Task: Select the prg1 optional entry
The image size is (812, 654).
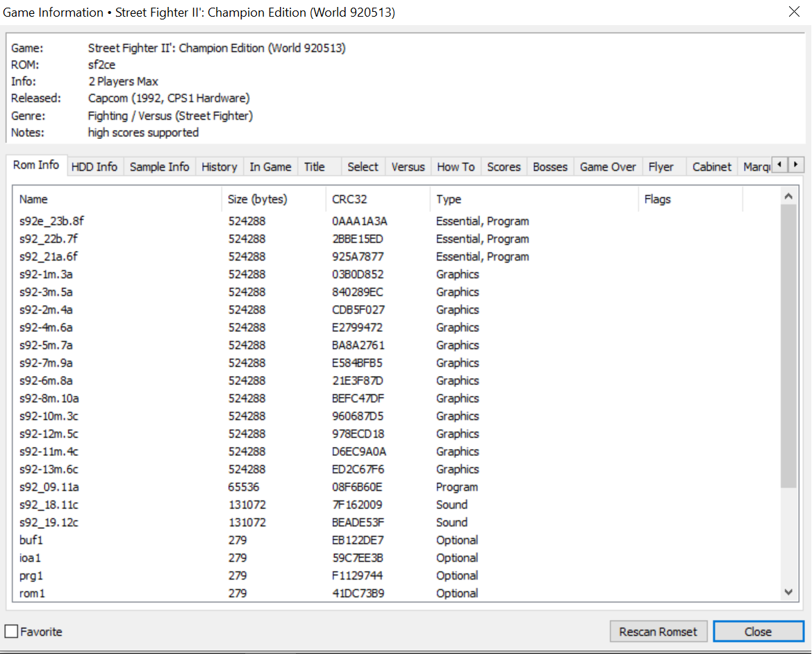Action: pyautogui.click(x=396, y=575)
